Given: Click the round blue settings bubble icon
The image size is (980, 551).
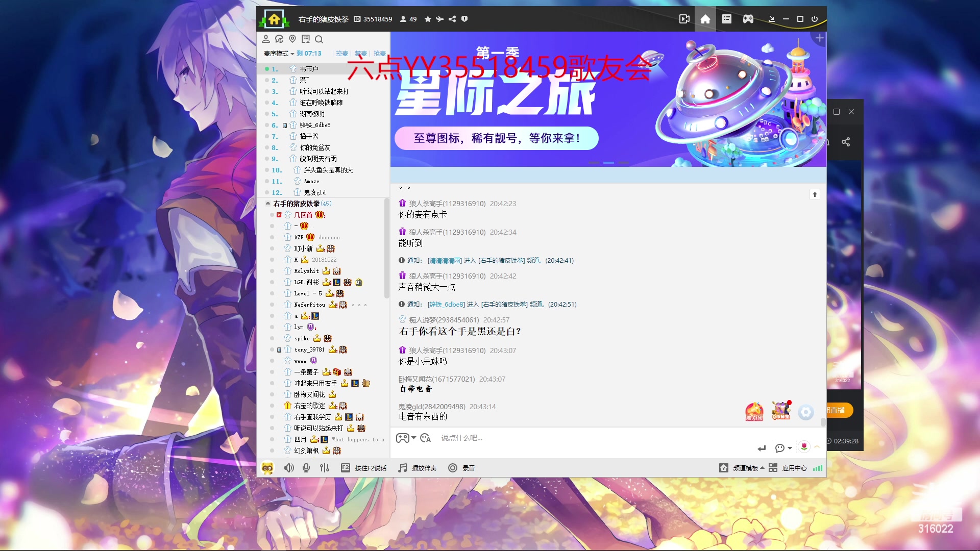Looking at the screenshot, I should point(806,412).
